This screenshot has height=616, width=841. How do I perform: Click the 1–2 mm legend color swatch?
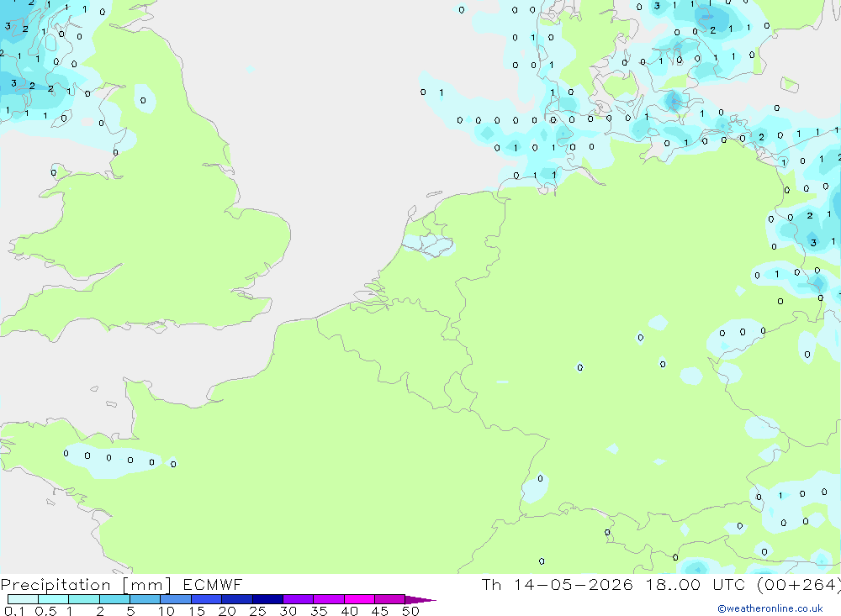coord(84,599)
